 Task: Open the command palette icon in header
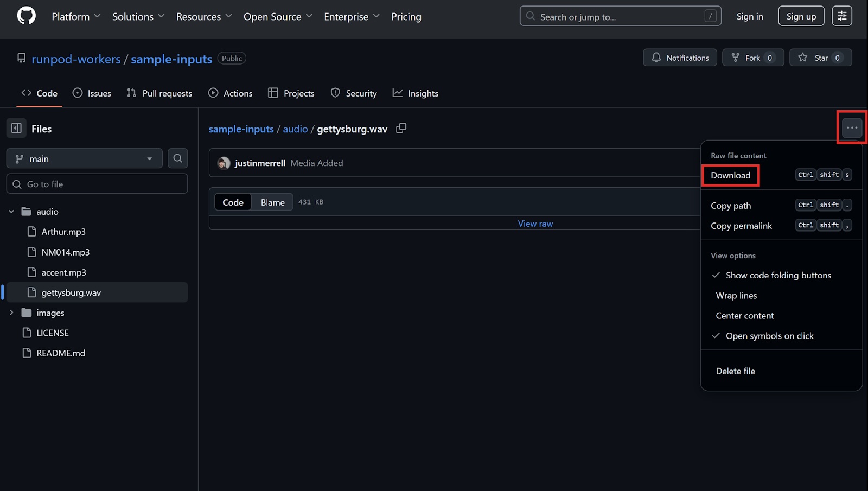(842, 16)
